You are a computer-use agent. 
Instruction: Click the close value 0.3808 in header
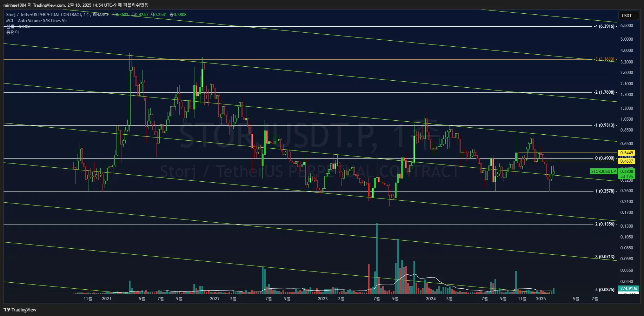[180, 15]
